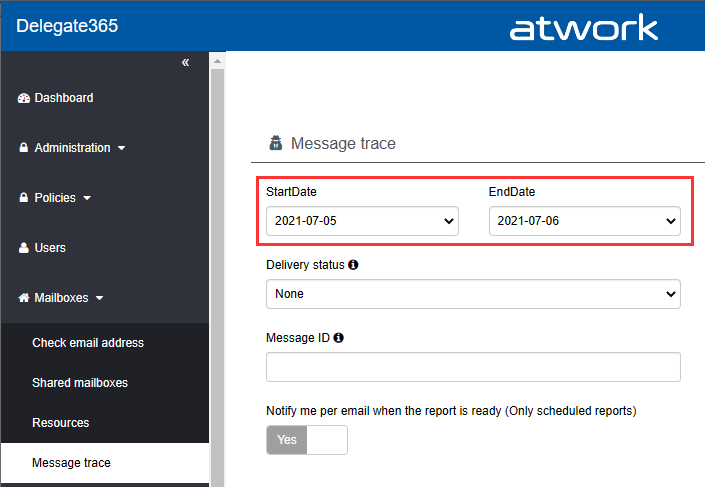Screen dimensions: 705x487
Task: Click the EndDate label
Action: [x=512, y=192]
